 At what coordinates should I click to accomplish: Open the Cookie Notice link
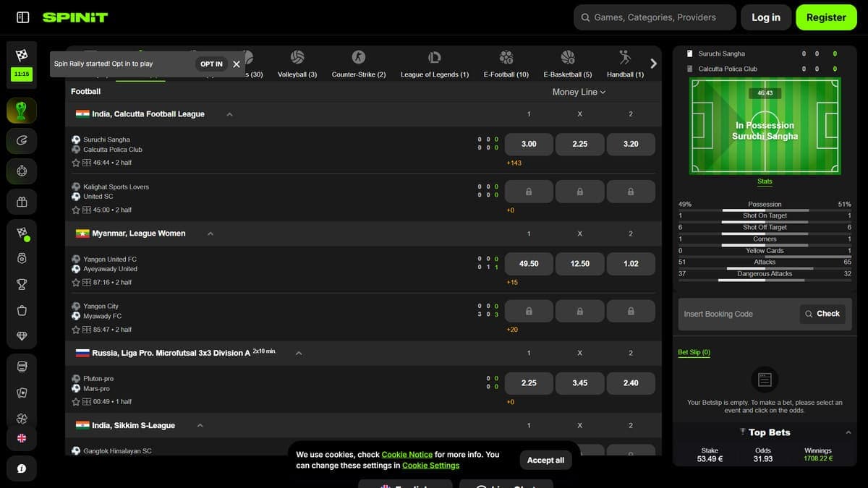pyautogui.click(x=407, y=455)
